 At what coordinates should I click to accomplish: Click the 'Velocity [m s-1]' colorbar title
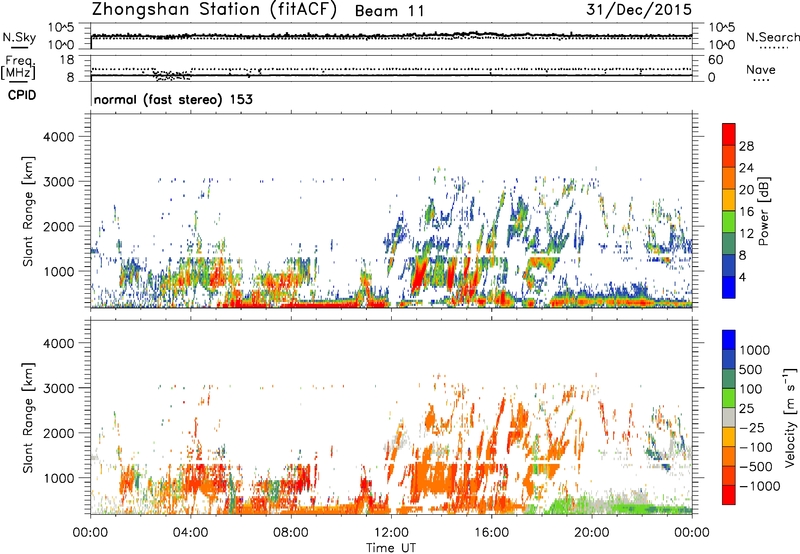[790, 417]
